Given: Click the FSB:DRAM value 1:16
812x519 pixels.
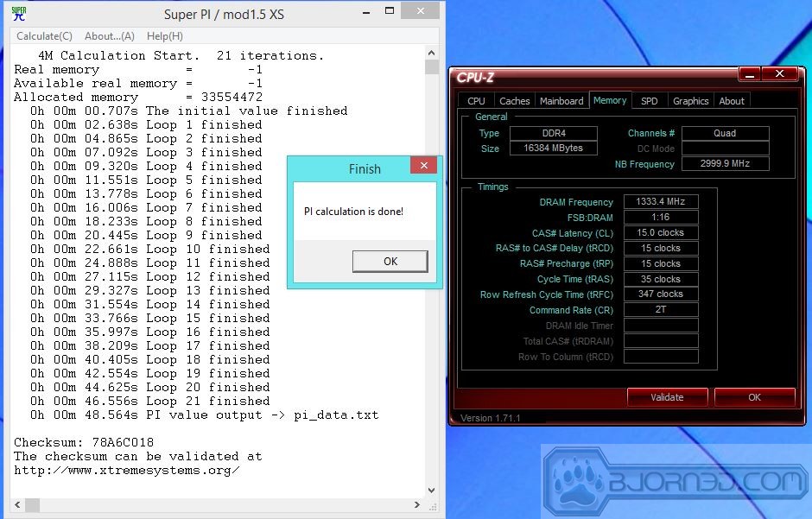Looking at the screenshot, I should click(x=661, y=218).
